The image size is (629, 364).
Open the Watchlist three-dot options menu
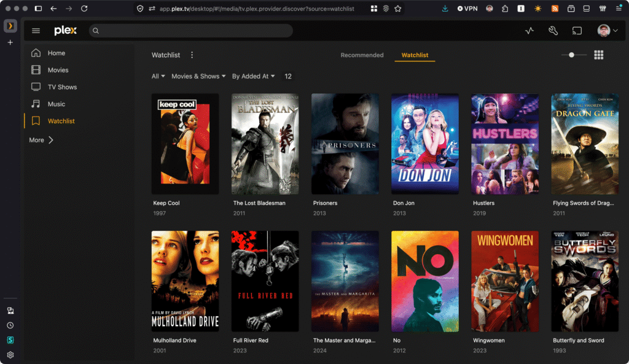click(x=192, y=55)
